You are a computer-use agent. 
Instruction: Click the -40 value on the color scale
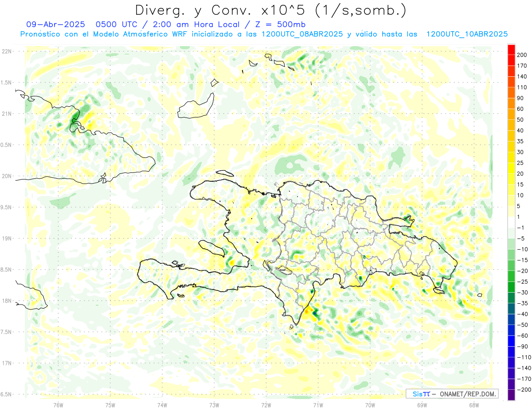point(522,314)
